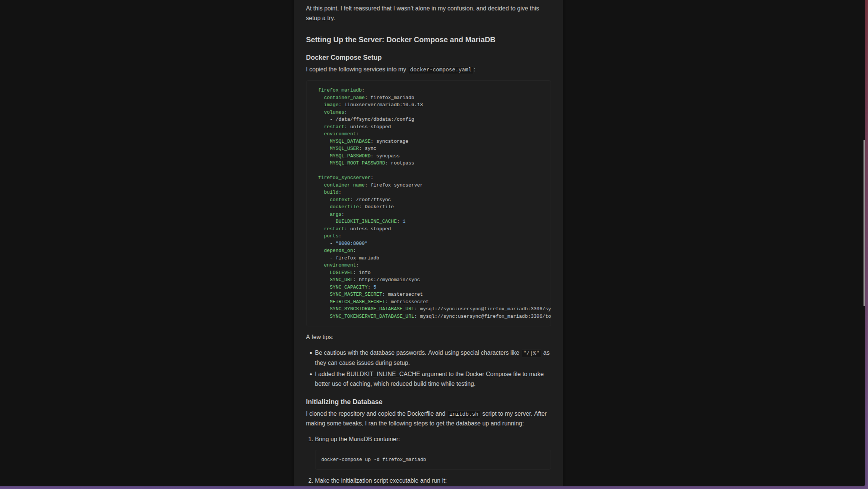Click the "volumes:" key in the code
The height and width of the screenshot is (489, 868).
[x=335, y=112]
